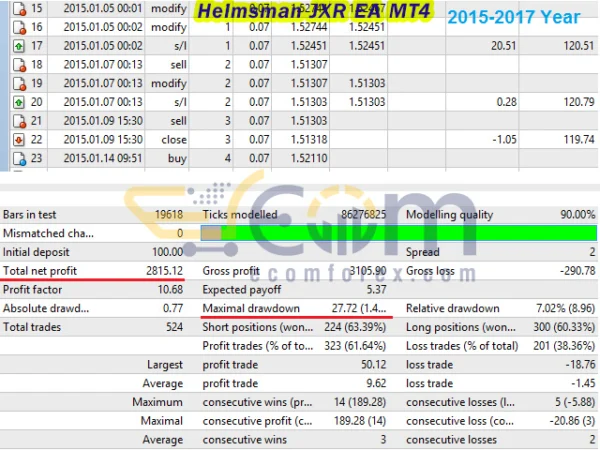Click the Initial deposit value 100.00
This screenshot has width=600, height=450.
168,252
